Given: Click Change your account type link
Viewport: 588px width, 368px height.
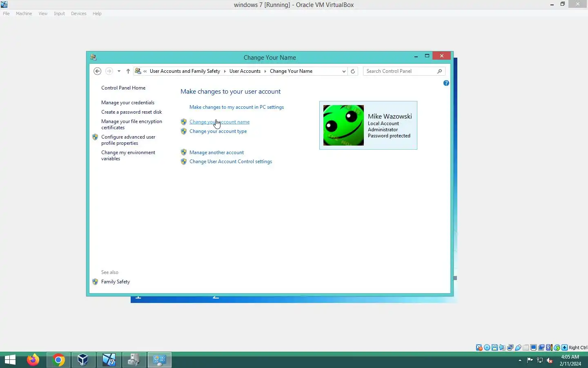Looking at the screenshot, I should point(218,131).
